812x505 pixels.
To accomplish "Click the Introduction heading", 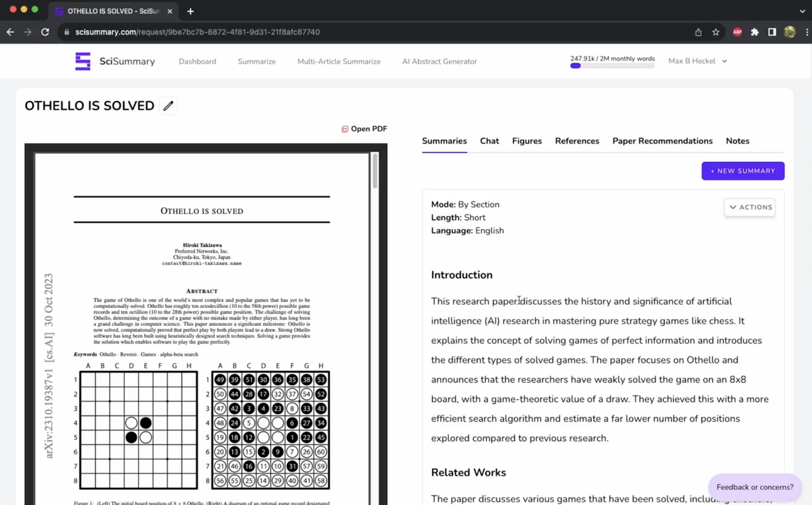I will coord(462,275).
